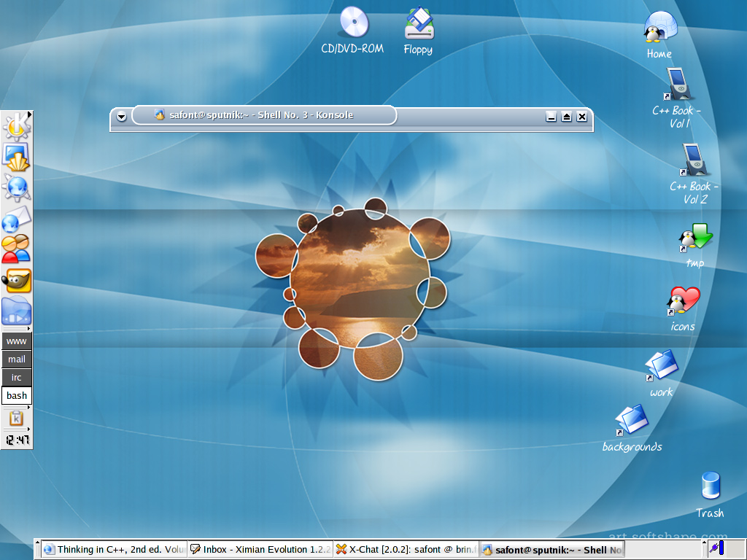Viewport: 747px width, 560px height.
Task: Switch to Inbox - Ximian Evolution taskbar entry
Action: point(260,550)
